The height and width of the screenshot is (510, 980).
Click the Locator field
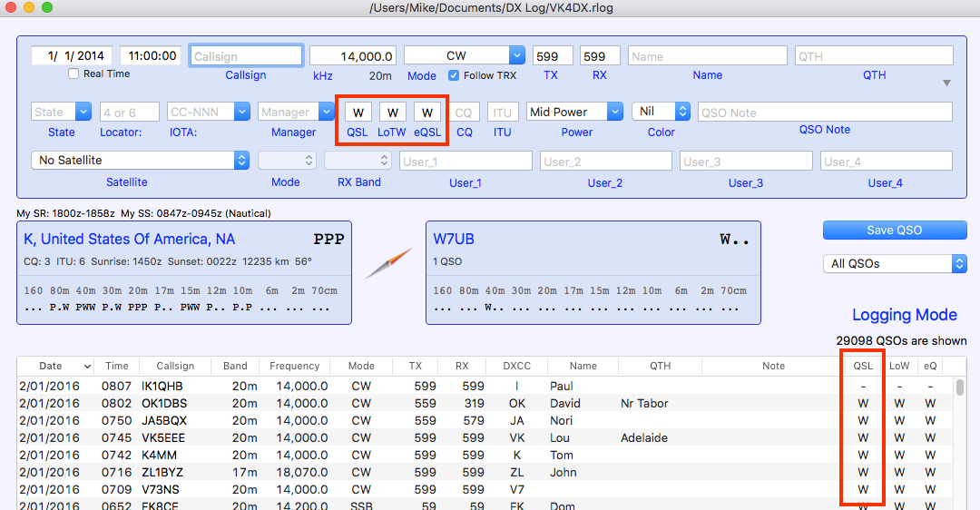click(130, 113)
